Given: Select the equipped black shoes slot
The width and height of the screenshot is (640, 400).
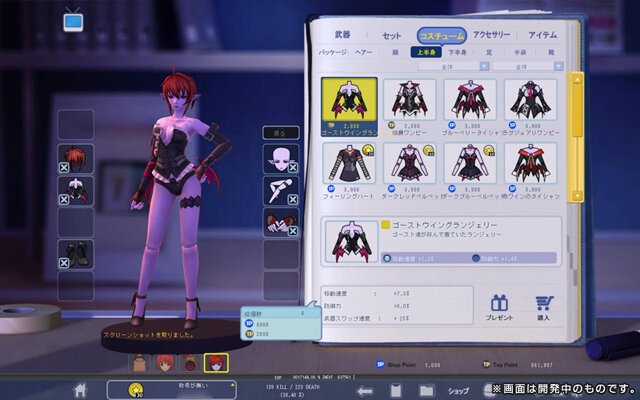Looking at the screenshot, I should 76,255.
